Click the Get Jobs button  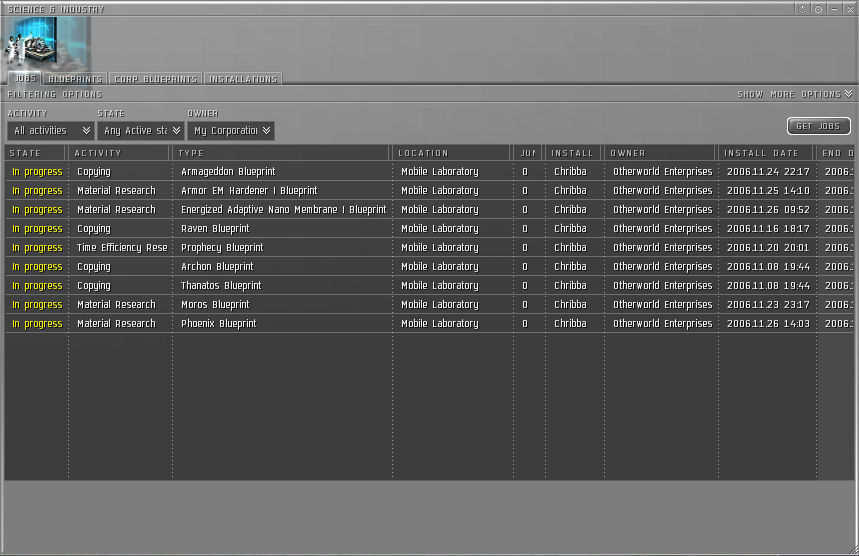pyautogui.click(x=818, y=126)
